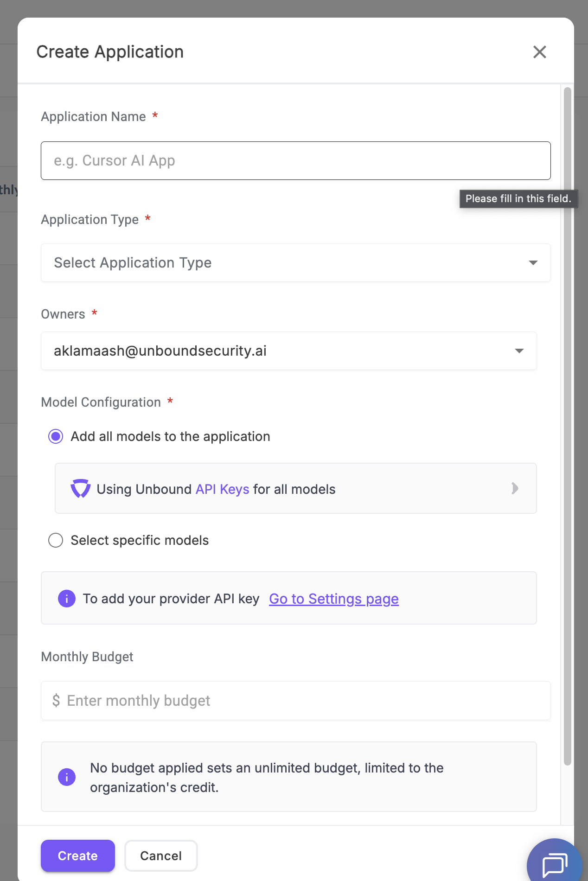The image size is (588, 881).
Task: Close the Create Application dialog
Action: [x=539, y=52]
